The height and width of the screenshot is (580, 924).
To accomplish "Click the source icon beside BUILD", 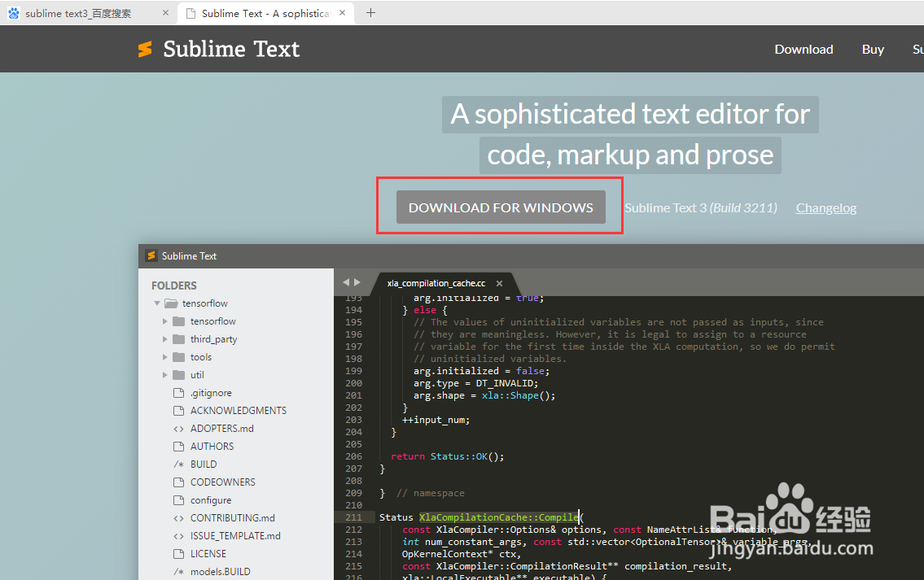I will 178,464.
